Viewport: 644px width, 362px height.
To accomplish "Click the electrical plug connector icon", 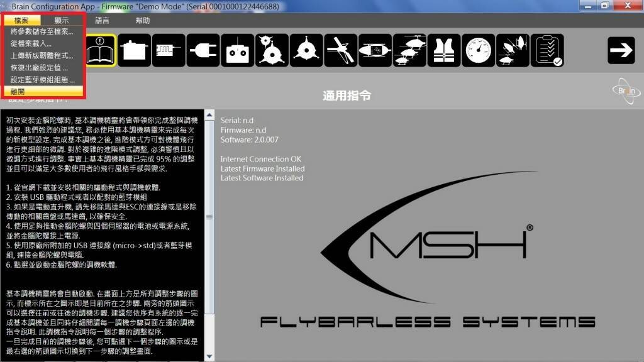I will tap(203, 50).
